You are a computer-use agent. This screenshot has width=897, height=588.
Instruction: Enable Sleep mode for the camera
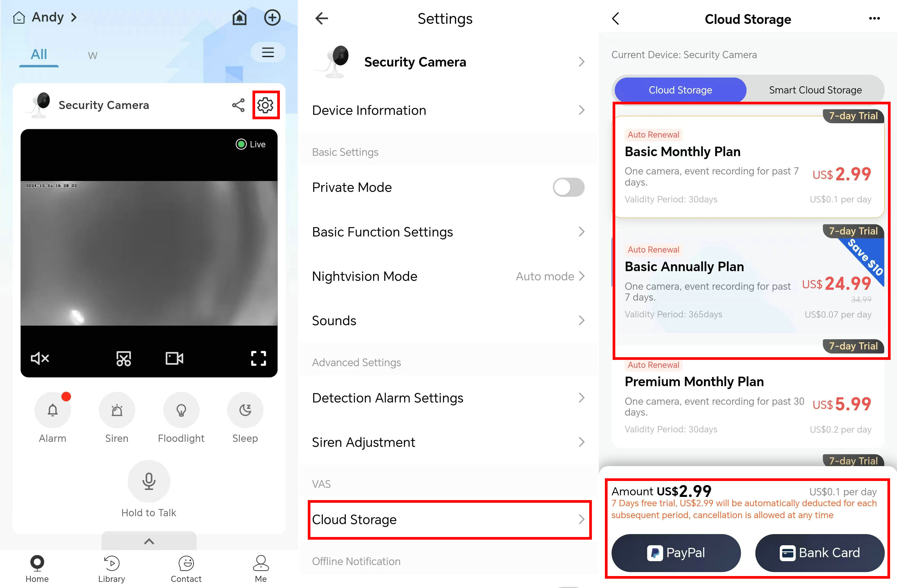coord(245,410)
